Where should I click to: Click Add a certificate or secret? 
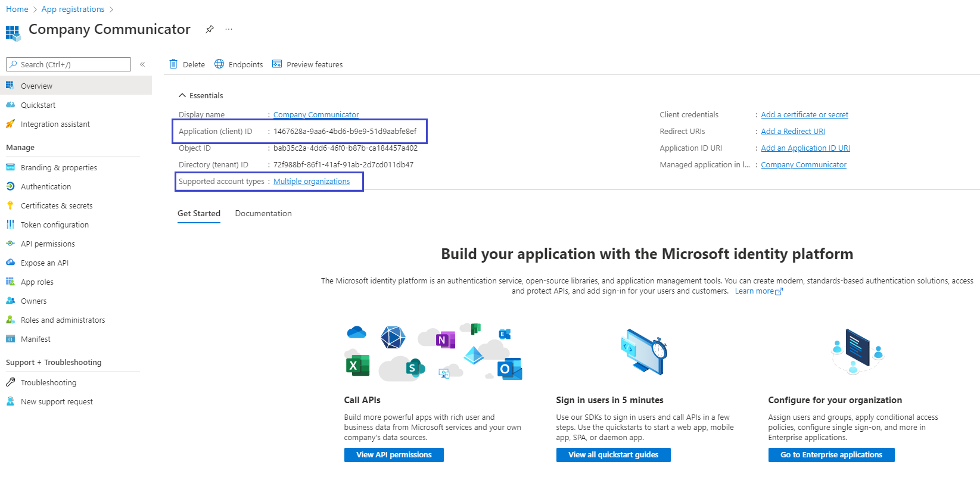pyautogui.click(x=805, y=115)
